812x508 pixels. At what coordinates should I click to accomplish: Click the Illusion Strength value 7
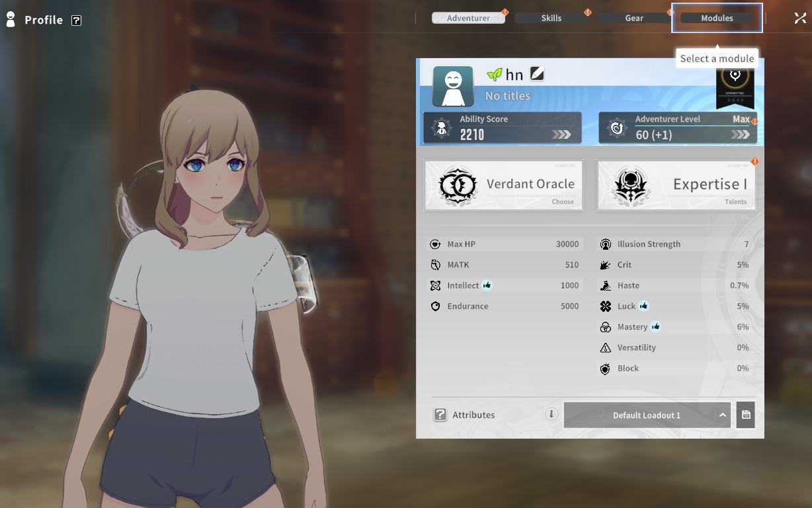click(747, 244)
